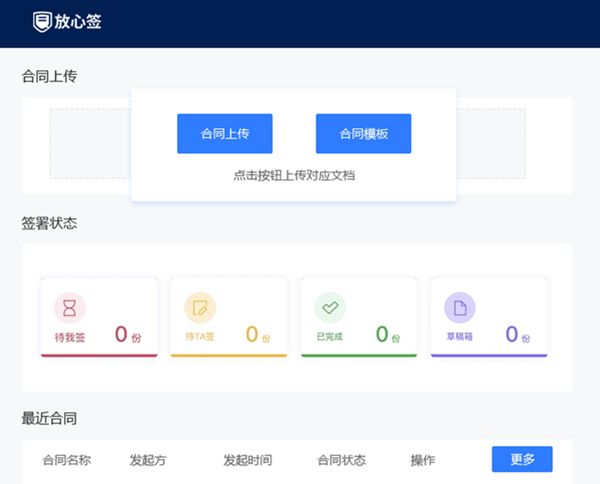This screenshot has width=600, height=484.
Task: Click the 发起方 column header
Action: pos(148,460)
